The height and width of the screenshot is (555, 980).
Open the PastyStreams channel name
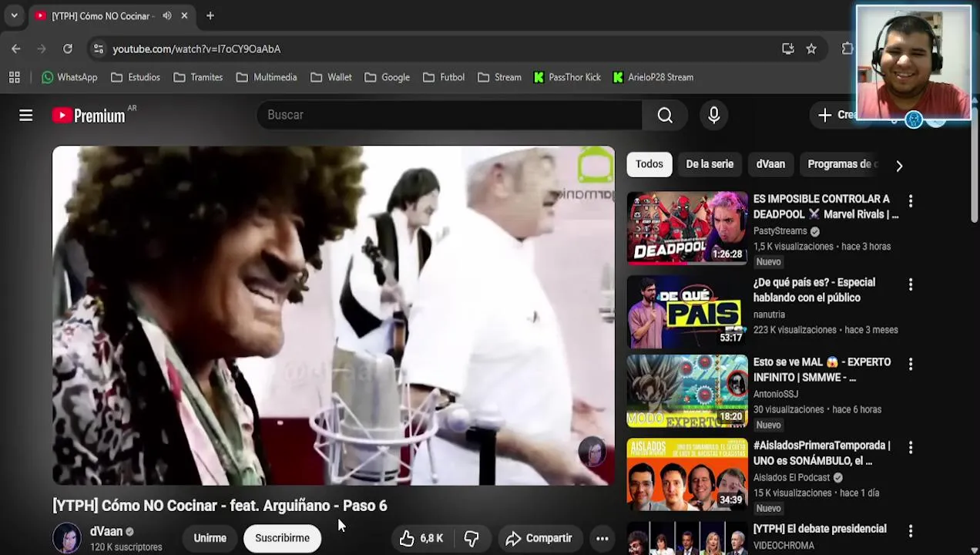(780, 230)
